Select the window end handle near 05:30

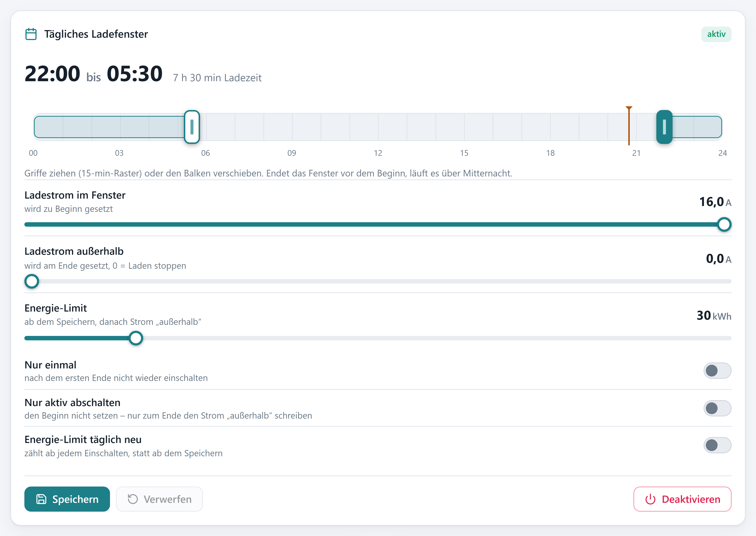click(x=192, y=127)
